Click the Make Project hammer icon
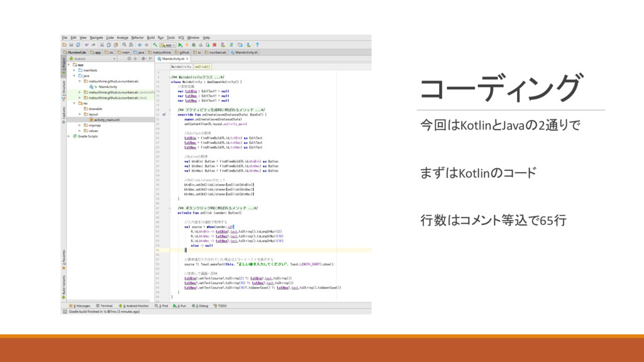Image resolution: width=644 pixels, height=362 pixels. pos(155,45)
